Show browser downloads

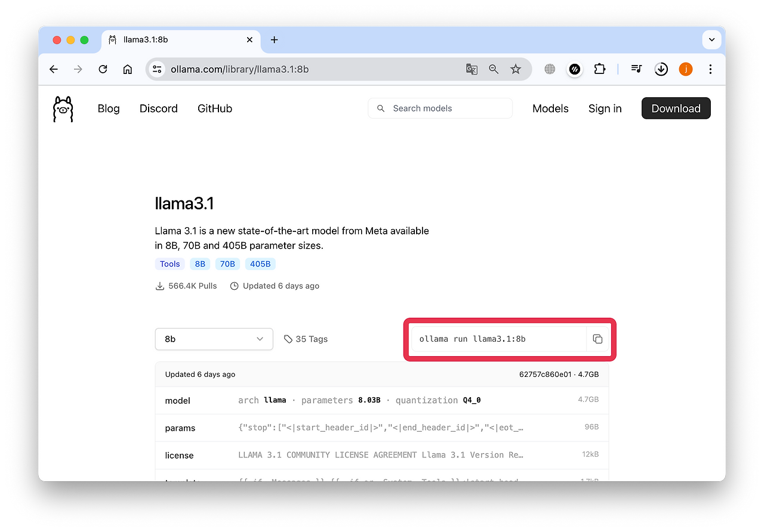point(661,69)
